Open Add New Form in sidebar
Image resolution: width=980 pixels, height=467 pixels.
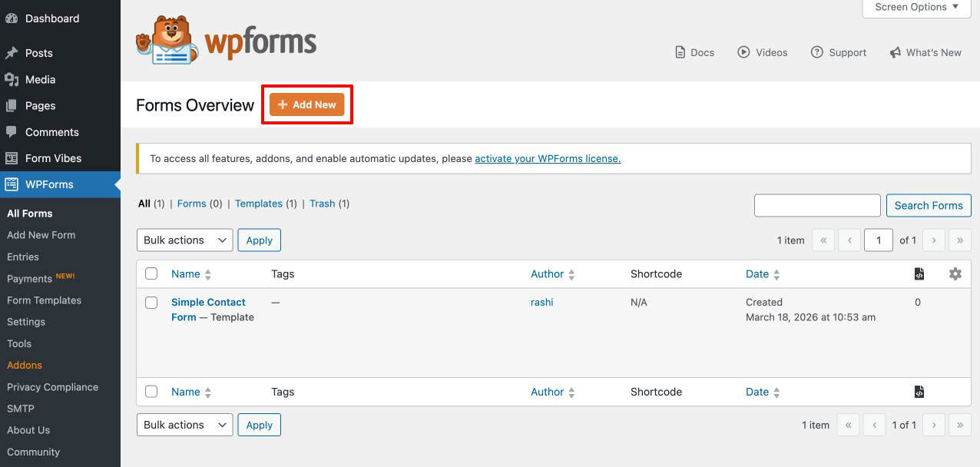point(41,235)
